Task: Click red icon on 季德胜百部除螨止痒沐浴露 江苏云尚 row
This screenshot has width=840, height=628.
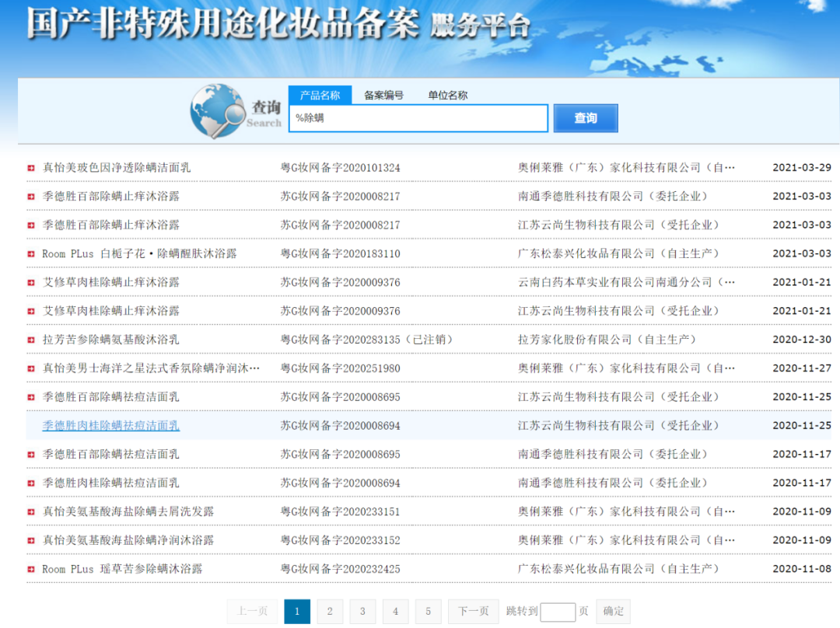Action: [31, 225]
